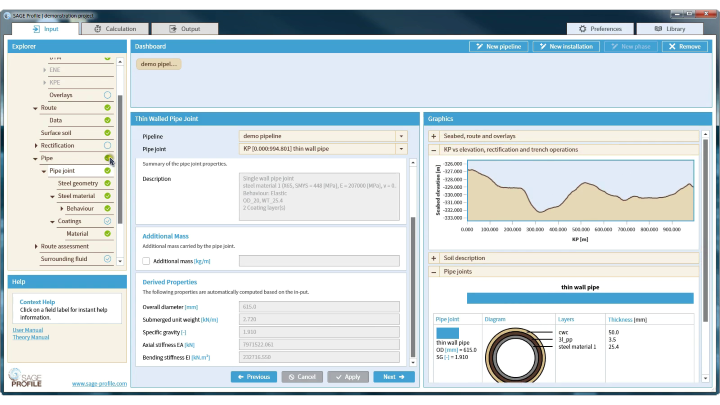Image resolution: width=720 pixels, height=405 pixels.
Task: Click the Overall diameter field
Action: coord(319,307)
